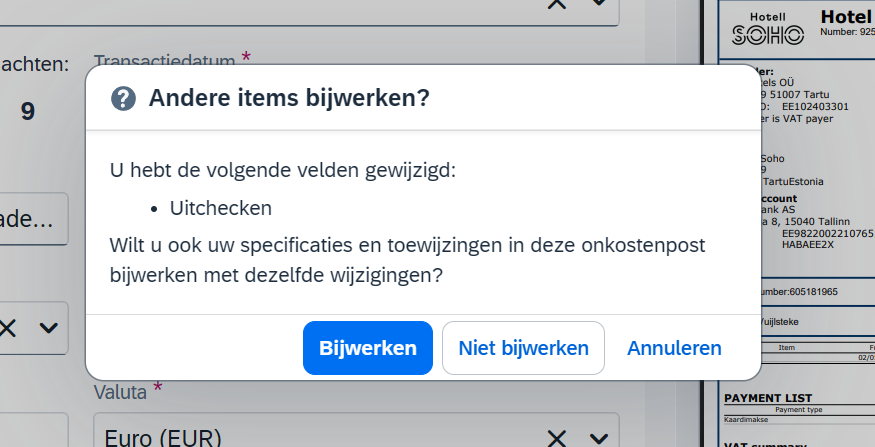Click the X icon in the field left of the dialog
The height and width of the screenshot is (447, 875).
click(x=8, y=328)
